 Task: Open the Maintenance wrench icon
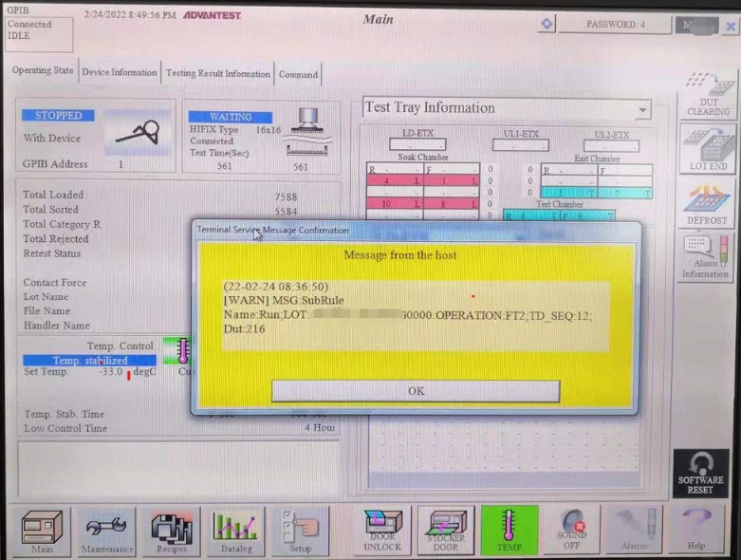(x=106, y=531)
